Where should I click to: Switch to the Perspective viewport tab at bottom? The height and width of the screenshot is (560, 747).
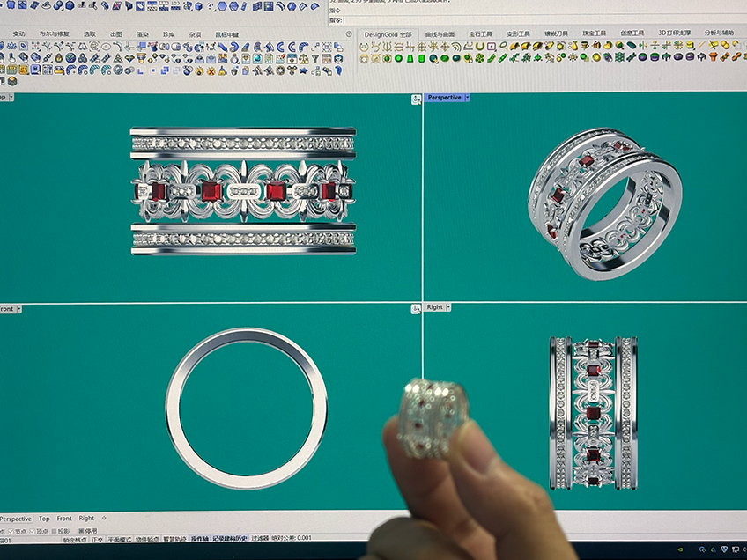pos(16,519)
